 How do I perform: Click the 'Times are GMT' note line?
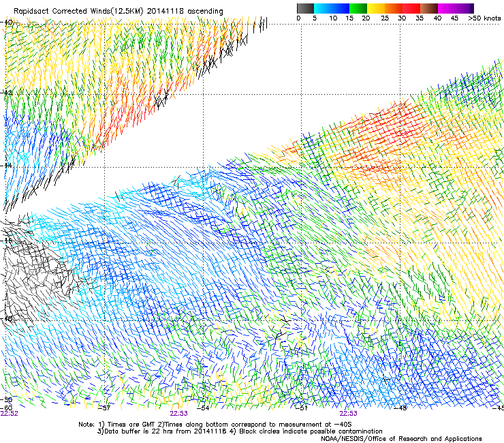click(x=215, y=425)
